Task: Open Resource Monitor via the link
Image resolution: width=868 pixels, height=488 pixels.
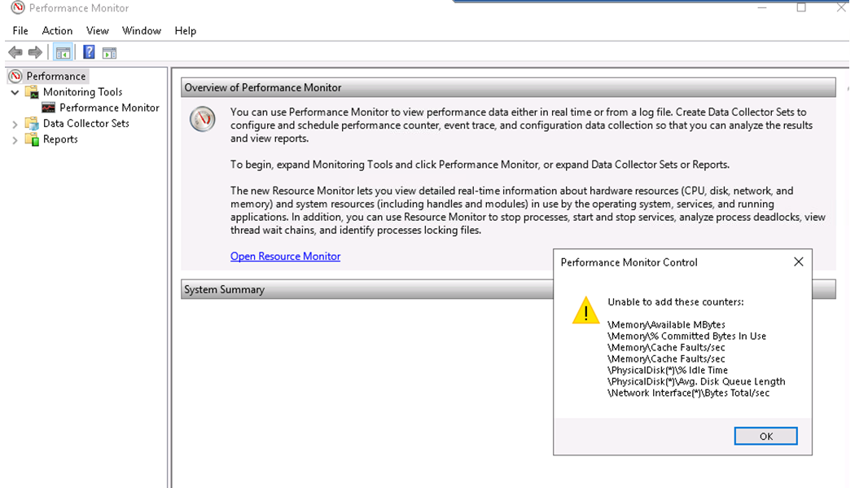Action: coord(285,256)
